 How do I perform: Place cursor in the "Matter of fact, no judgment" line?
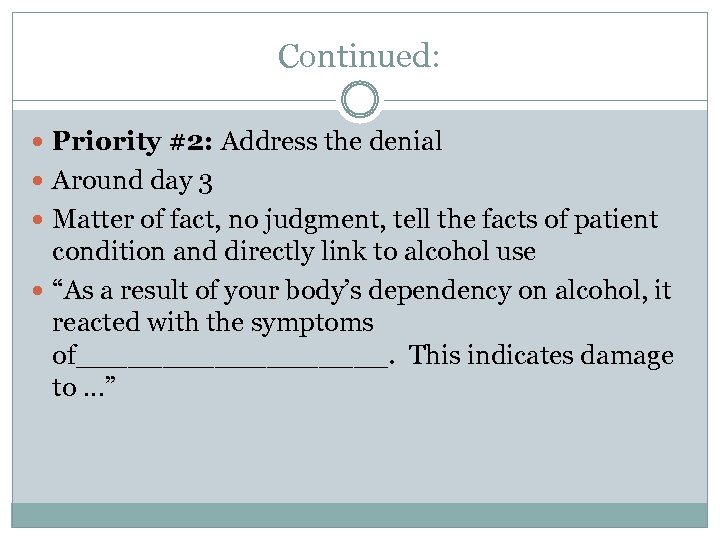(200, 219)
